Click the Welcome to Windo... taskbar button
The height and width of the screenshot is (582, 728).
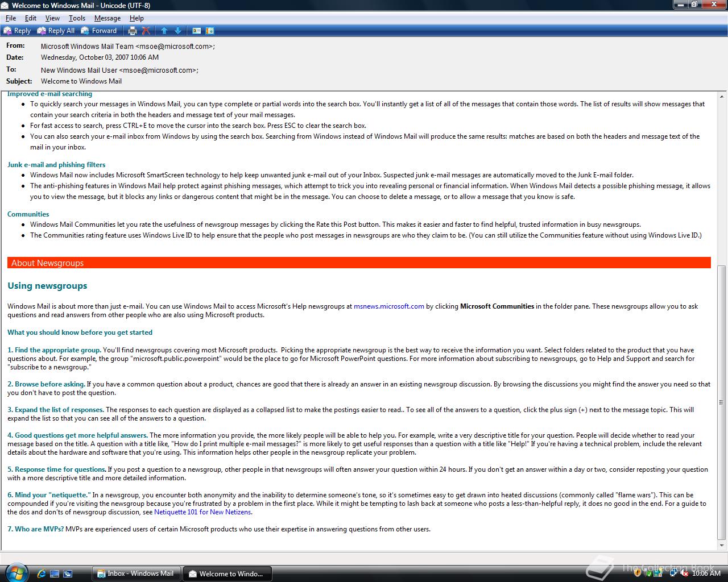coord(227,573)
